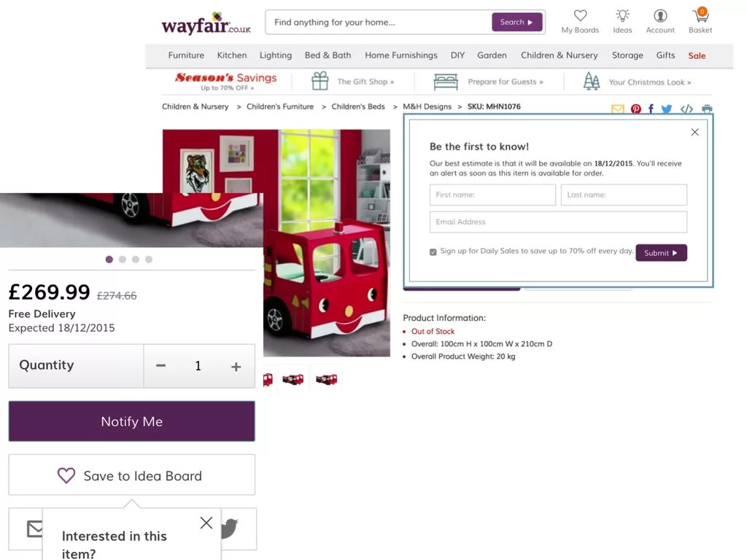Increase quantity with plus button

coord(236,366)
